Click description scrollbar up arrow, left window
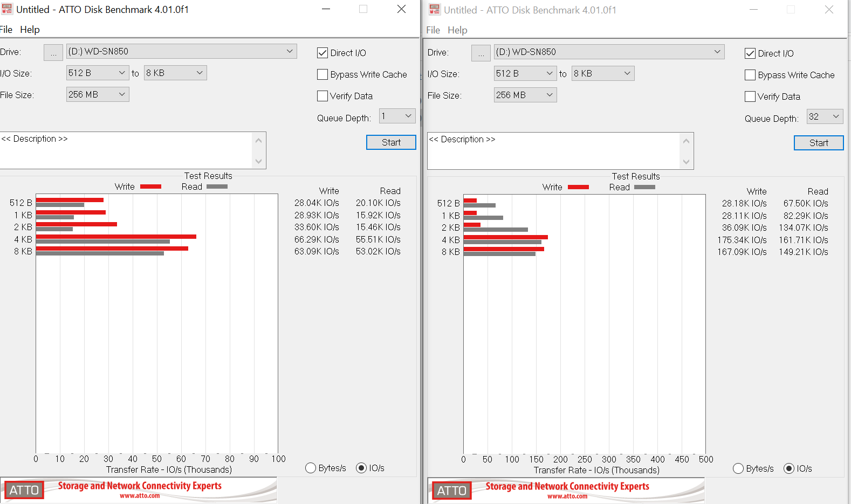The width and height of the screenshot is (851, 504). point(259,141)
